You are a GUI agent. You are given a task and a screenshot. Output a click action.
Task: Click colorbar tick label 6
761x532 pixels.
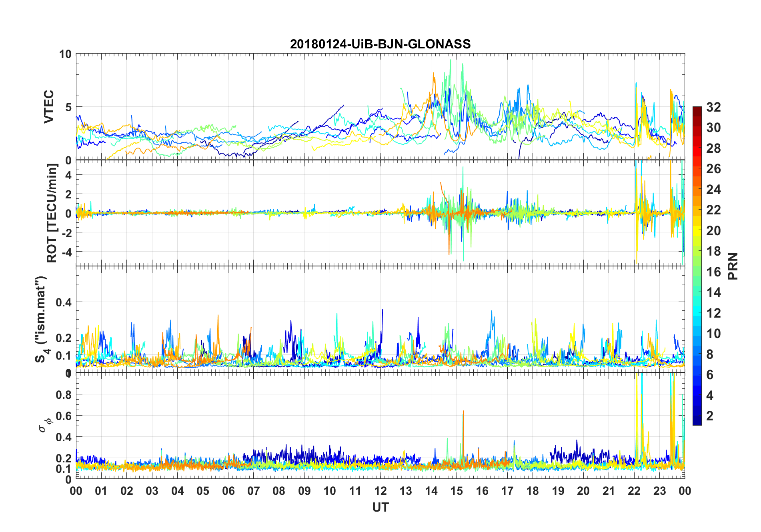(710, 375)
